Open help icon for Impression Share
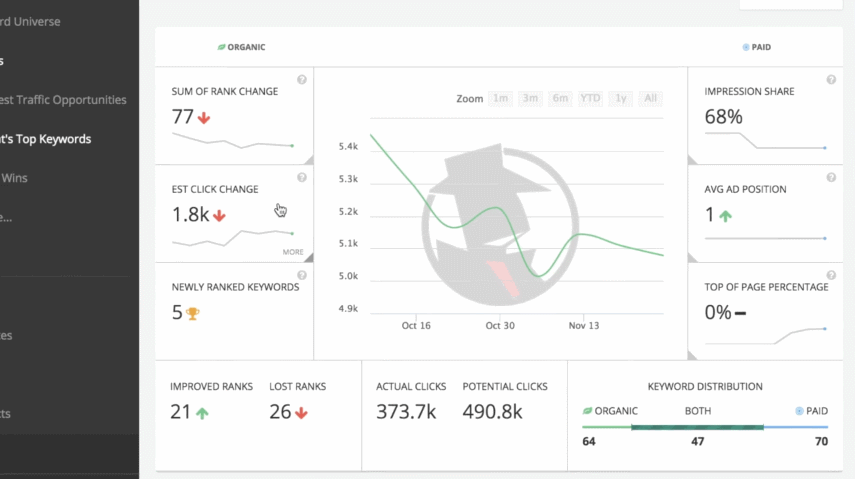This screenshot has height=479, width=855. click(831, 80)
